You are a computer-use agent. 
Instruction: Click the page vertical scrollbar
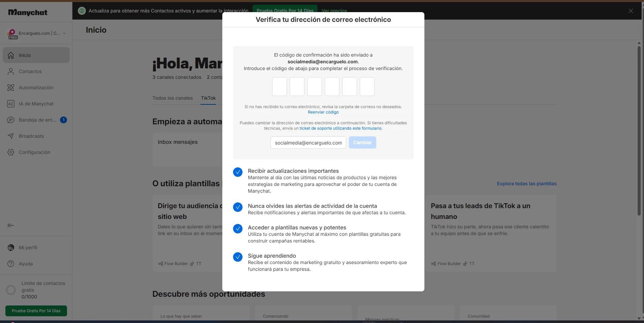639,131
